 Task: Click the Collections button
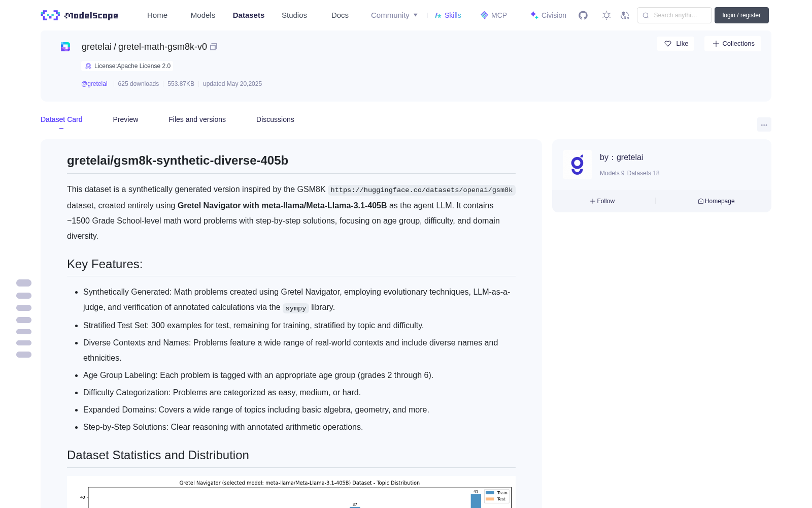(x=733, y=44)
